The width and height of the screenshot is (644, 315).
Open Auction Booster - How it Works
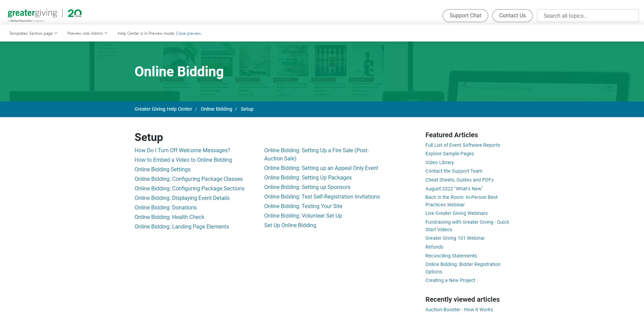(x=459, y=310)
